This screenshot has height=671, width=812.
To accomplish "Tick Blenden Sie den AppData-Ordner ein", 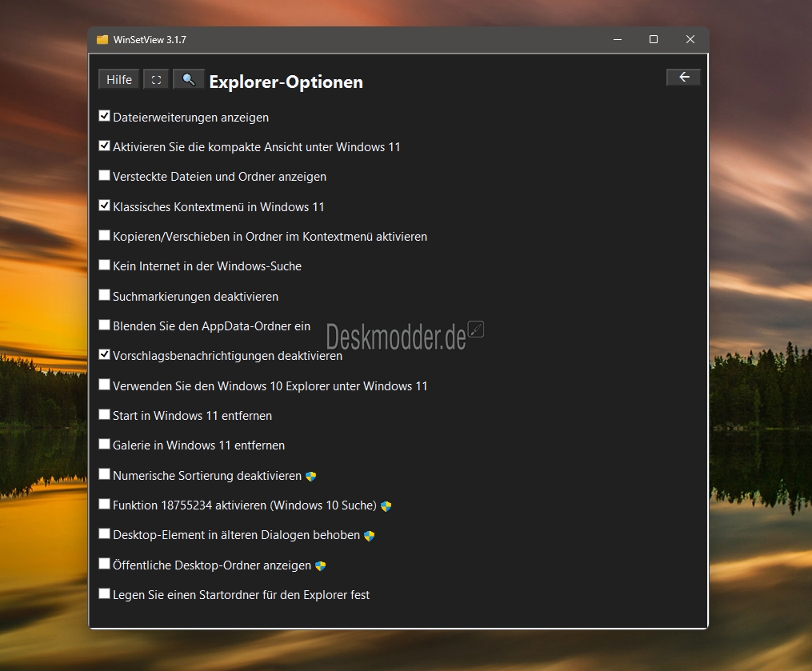I will pyautogui.click(x=105, y=325).
